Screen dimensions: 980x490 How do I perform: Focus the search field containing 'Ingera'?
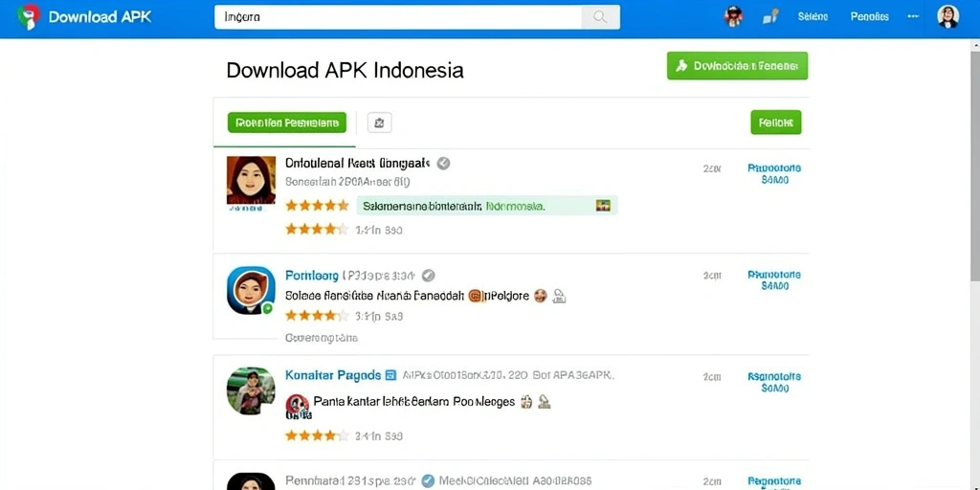pyautogui.click(x=397, y=17)
